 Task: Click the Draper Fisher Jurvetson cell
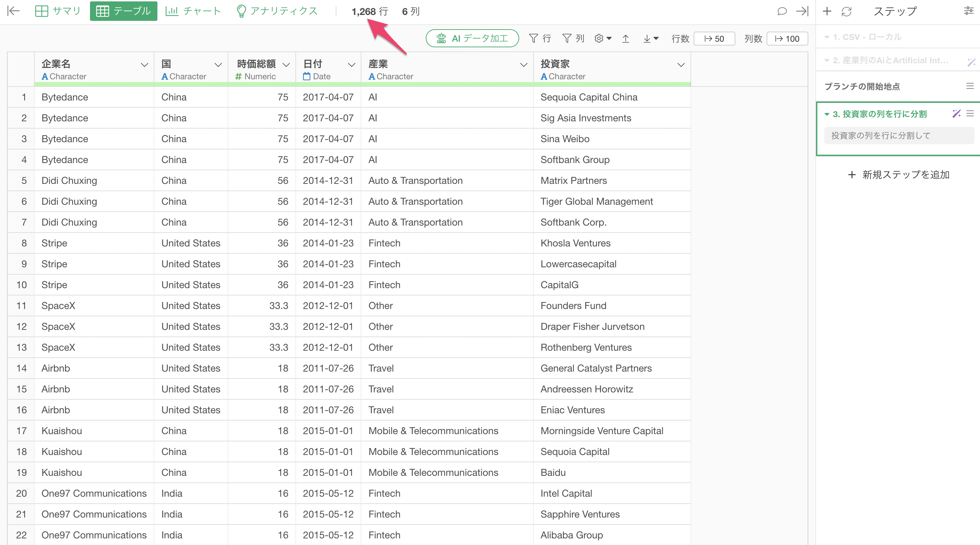[x=612, y=326]
